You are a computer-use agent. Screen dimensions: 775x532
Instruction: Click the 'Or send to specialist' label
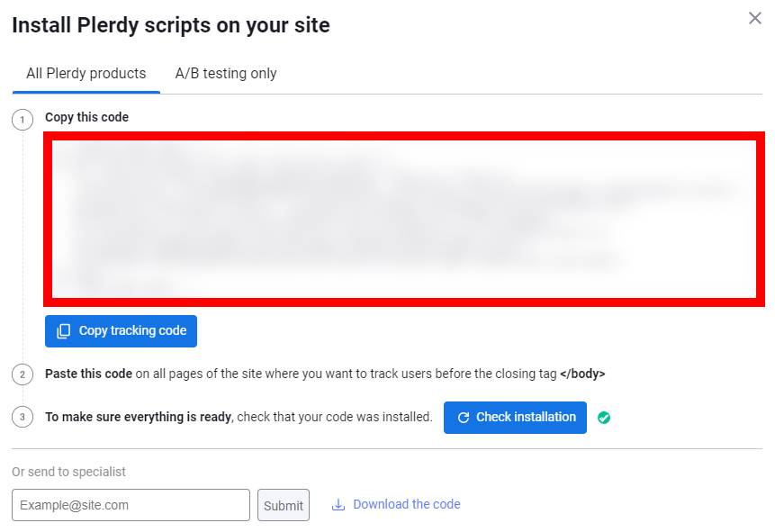(68, 472)
